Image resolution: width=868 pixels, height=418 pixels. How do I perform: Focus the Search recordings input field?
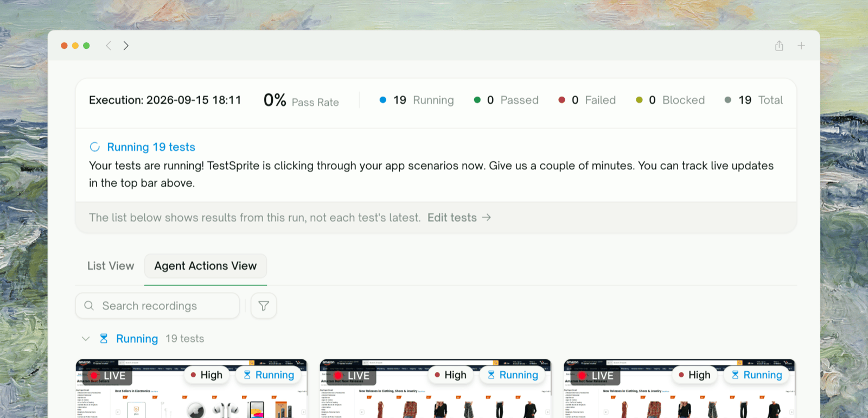[157, 306]
